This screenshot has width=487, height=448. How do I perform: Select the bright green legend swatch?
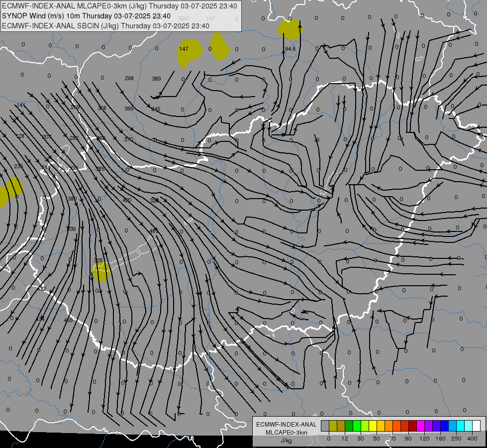coord(357,426)
